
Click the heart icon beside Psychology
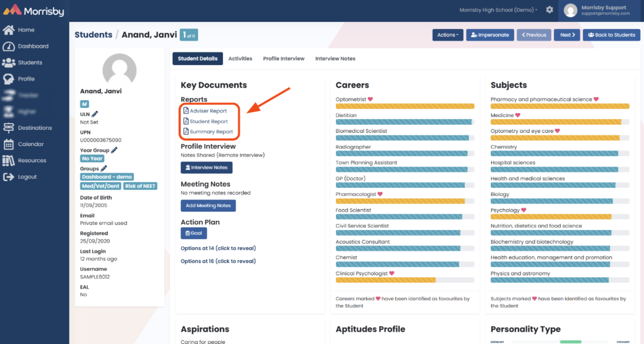523,210
